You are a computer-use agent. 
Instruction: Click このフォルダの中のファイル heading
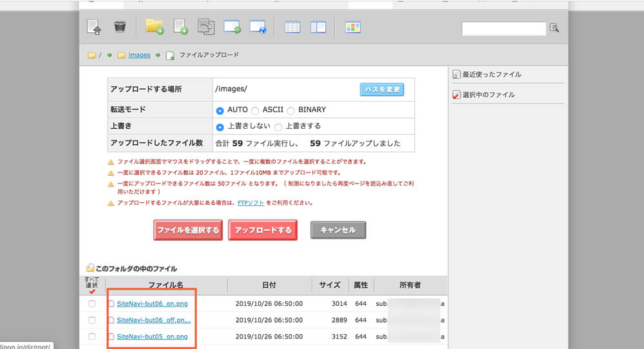tap(137, 269)
